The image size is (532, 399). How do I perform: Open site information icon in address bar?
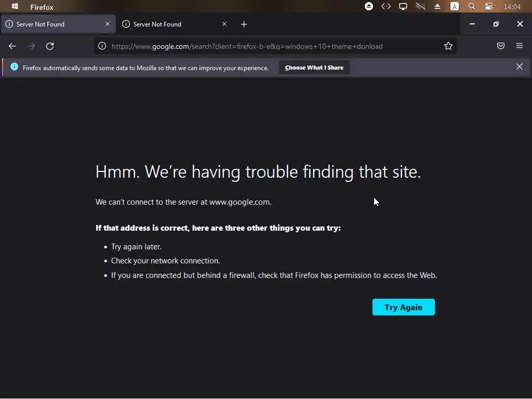(102, 46)
